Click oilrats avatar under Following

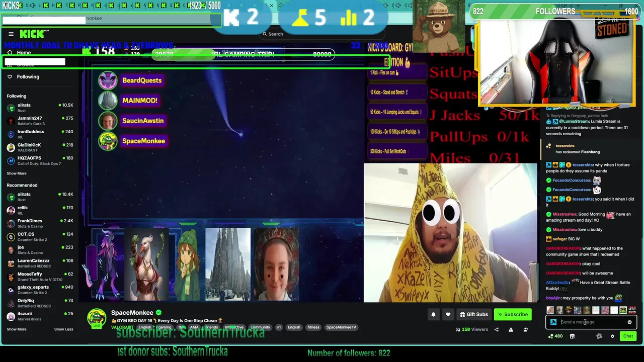pyautogui.click(x=11, y=108)
